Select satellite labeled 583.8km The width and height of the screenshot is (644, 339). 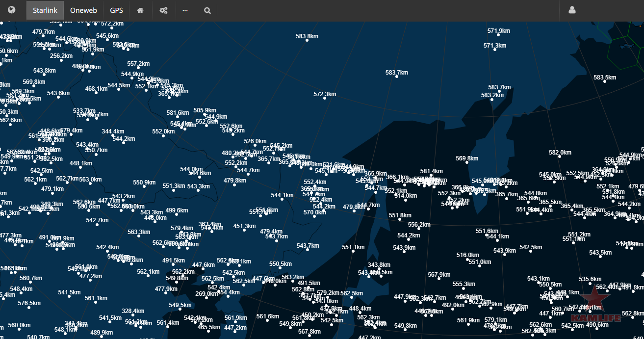(x=307, y=36)
